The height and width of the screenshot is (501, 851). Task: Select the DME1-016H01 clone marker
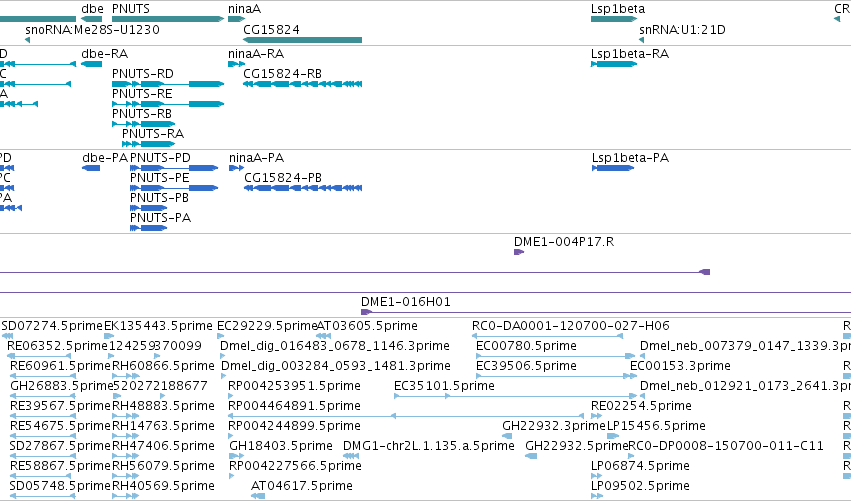pyautogui.click(x=366, y=312)
